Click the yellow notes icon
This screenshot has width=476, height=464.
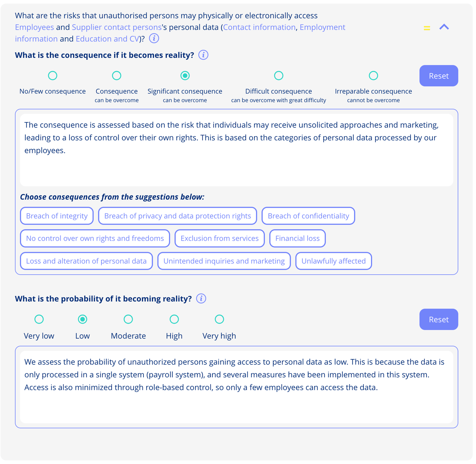pyautogui.click(x=427, y=27)
